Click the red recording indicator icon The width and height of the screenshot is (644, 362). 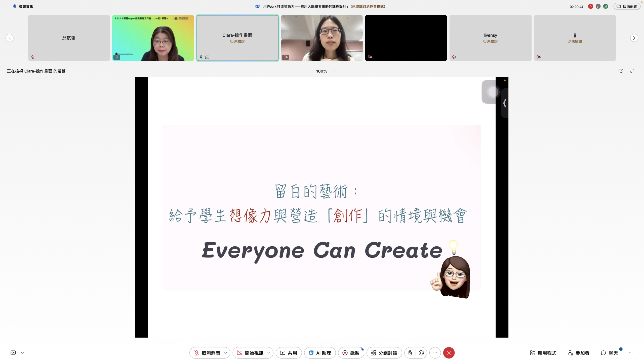click(590, 7)
